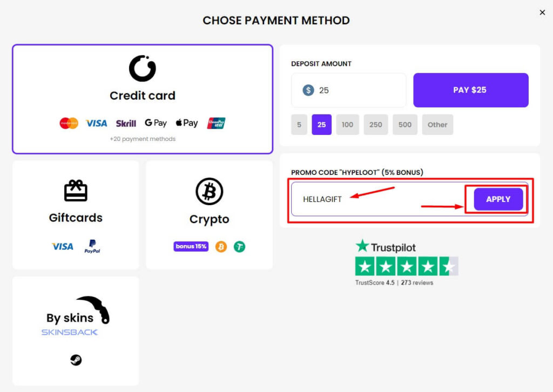The image size is (553, 392).
Task: Click the Visa icon under Credit card
Action: point(96,123)
